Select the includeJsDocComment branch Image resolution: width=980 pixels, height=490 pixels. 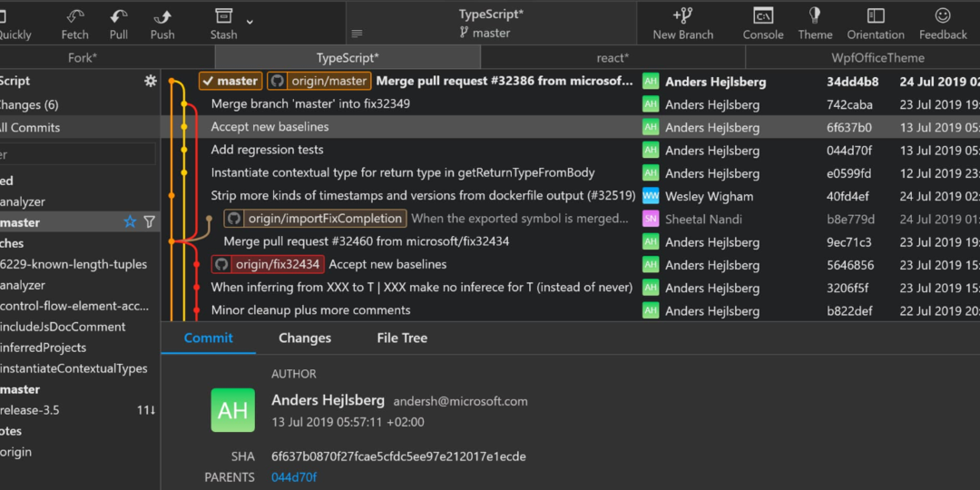tap(63, 327)
